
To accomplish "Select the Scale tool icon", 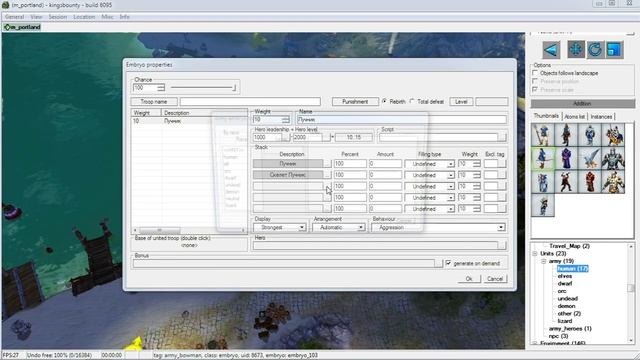I will (614, 50).
